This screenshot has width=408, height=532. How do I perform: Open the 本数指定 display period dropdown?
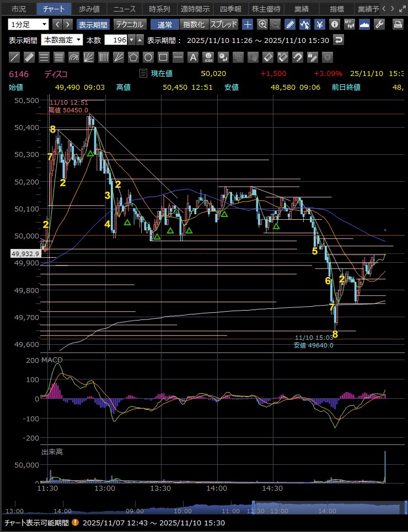tap(62, 40)
